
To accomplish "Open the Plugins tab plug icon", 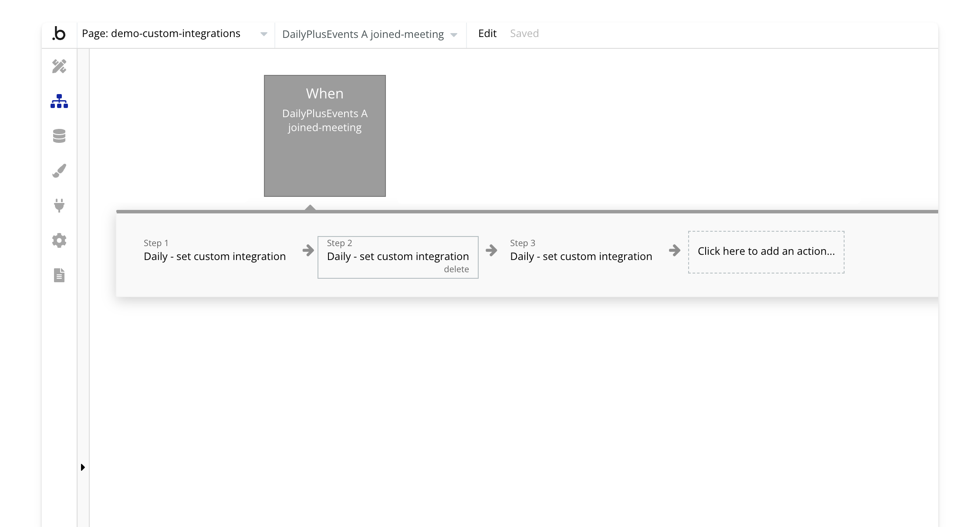I will click(59, 205).
